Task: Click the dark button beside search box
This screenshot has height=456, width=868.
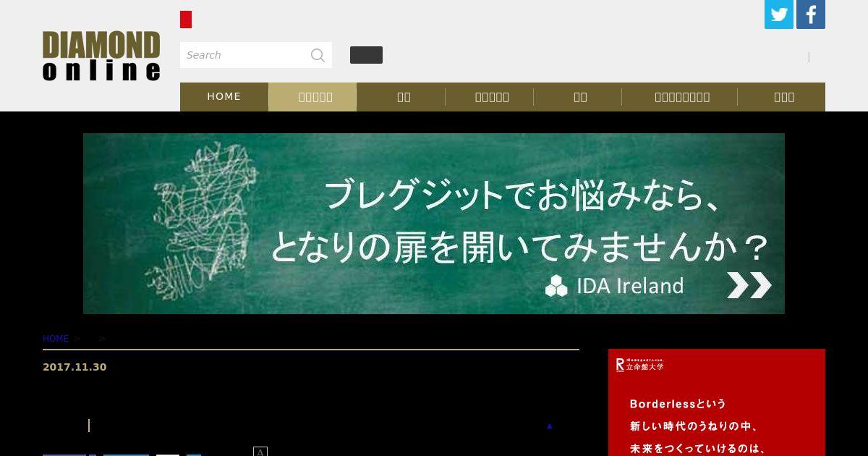Action: [366, 55]
